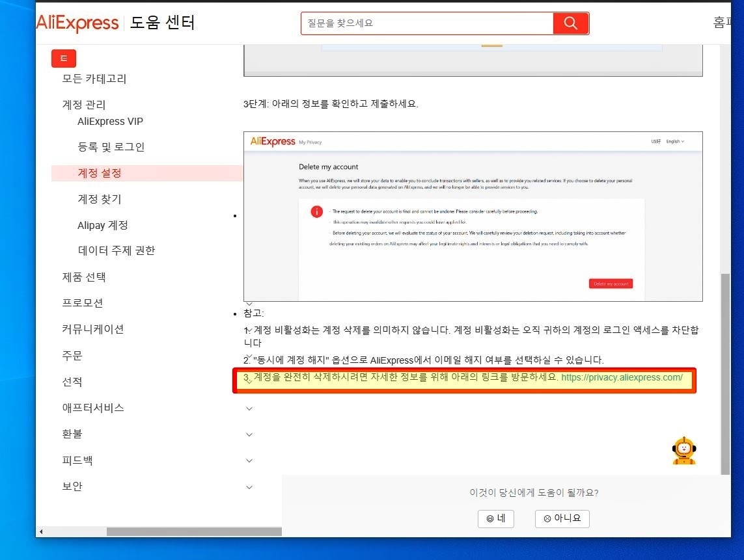Expand 선적 category
This screenshot has width=744, height=560.
point(72,382)
